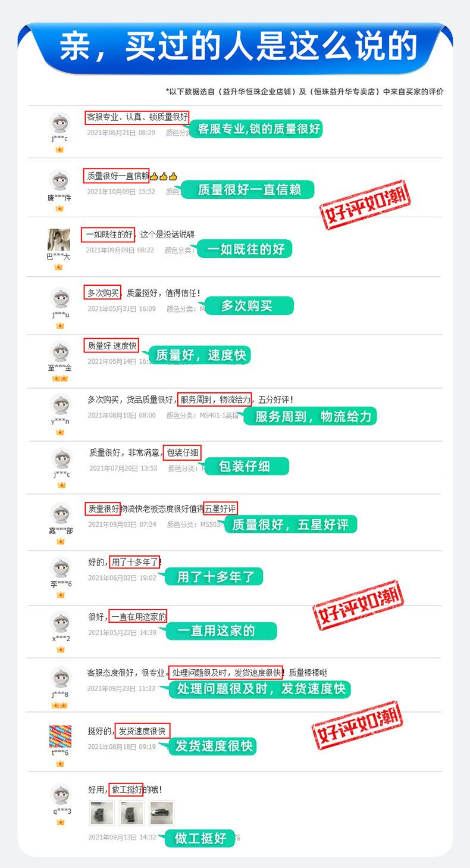This screenshot has width=470, height=868.
Task: Open the third review photo thumbnail
Action: (x=161, y=813)
